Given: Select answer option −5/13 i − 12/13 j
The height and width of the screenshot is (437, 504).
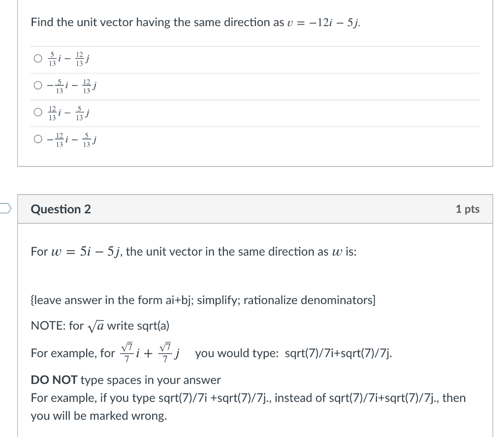Looking at the screenshot, I should click(37, 85).
